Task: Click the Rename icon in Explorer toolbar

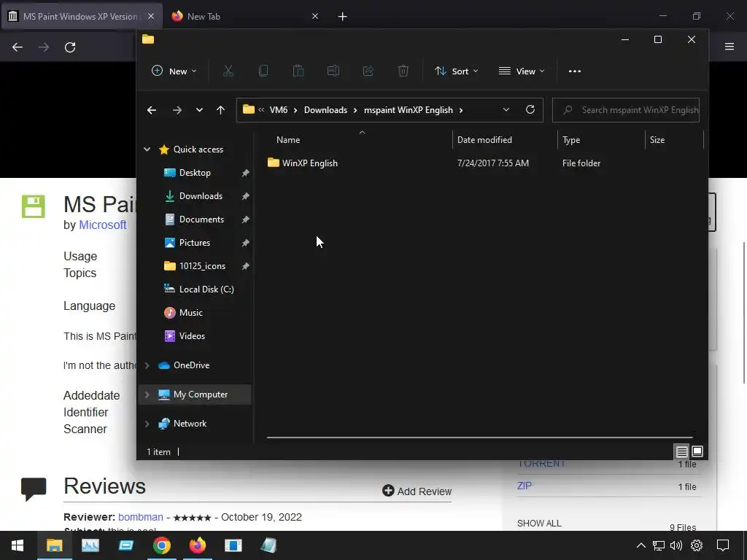Action: pos(333,71)
